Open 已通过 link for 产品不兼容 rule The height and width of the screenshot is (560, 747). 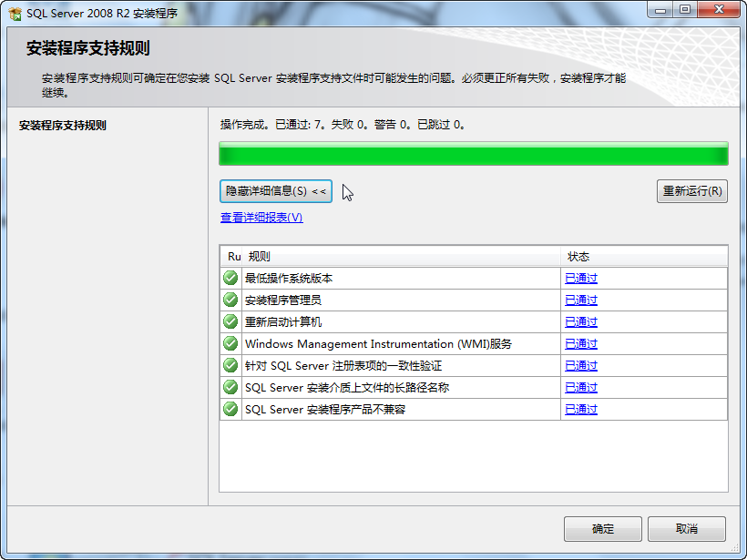coord(580,410)
